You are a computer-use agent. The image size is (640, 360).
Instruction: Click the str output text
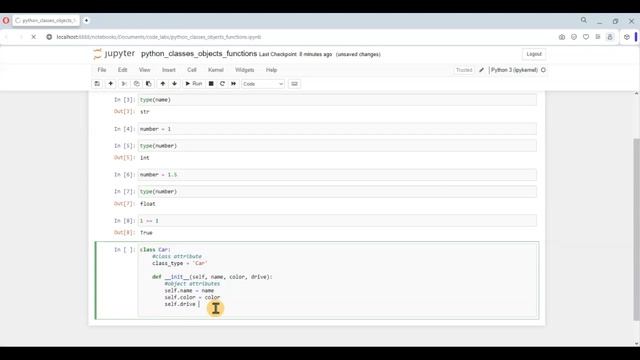click(x=144, y=112)
